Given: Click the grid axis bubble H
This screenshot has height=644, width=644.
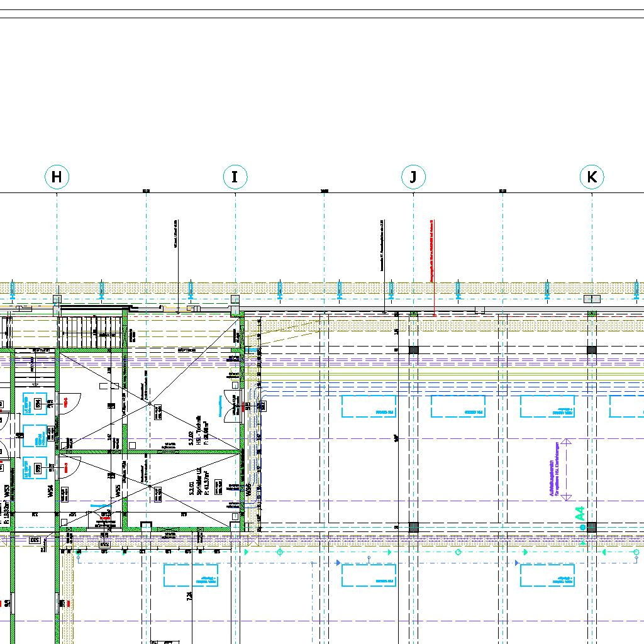Looking at the screenshot, I should 57,177.
